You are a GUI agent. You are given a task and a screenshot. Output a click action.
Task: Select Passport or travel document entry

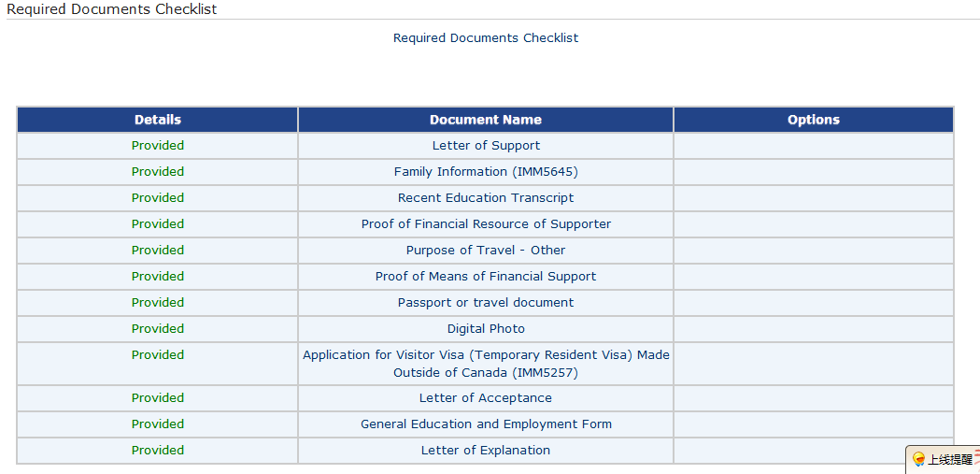(x=486, y=303)
